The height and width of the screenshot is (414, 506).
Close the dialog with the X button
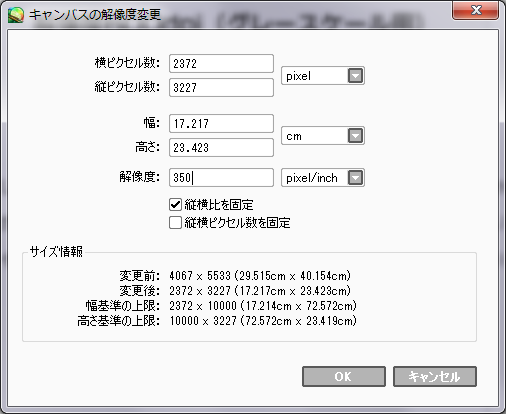[475, 10]
